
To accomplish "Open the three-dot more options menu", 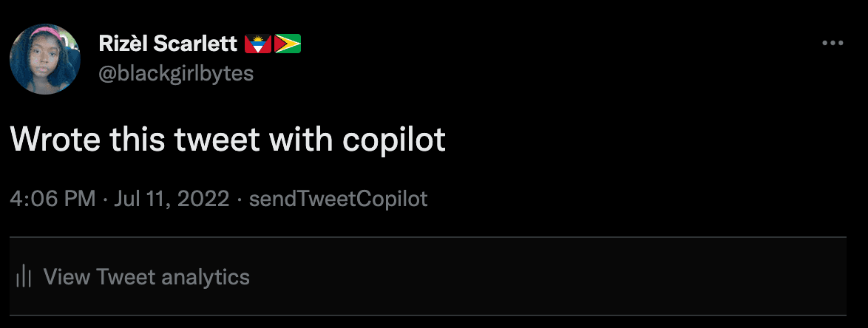I will (833, 44).
